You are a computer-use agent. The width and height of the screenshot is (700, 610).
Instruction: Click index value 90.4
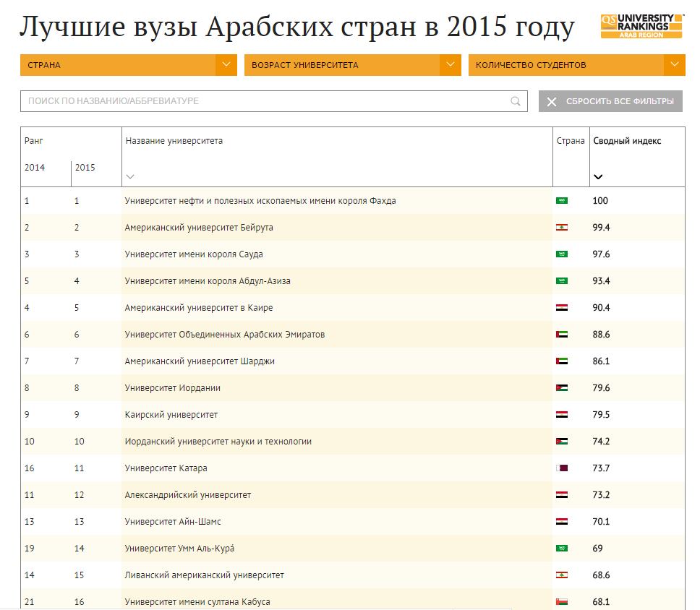601,308
